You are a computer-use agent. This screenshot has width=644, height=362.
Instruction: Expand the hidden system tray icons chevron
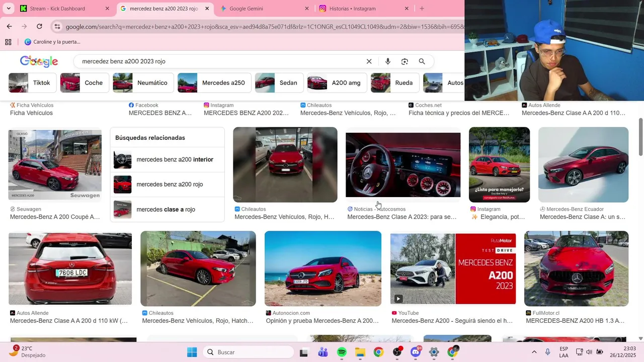(x=534, y=352)
